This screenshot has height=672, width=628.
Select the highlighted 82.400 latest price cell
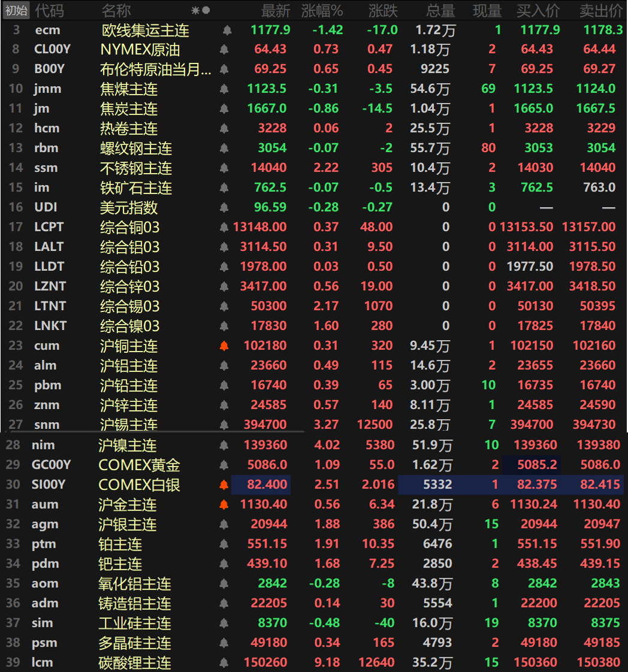261,485
